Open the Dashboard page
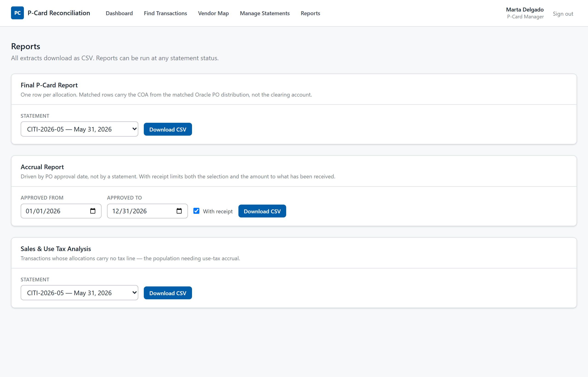588x377 pixels. tap(119, 13)
